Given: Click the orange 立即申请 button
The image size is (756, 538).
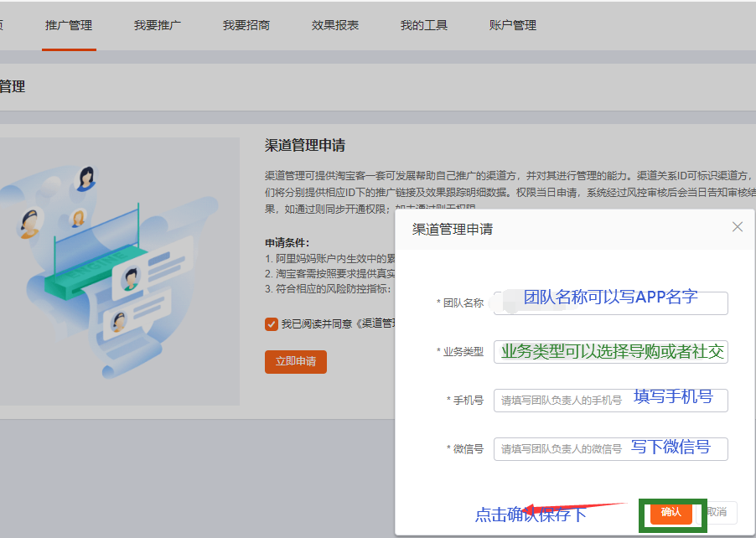Looking at the screenshot, I should (296, 361).
